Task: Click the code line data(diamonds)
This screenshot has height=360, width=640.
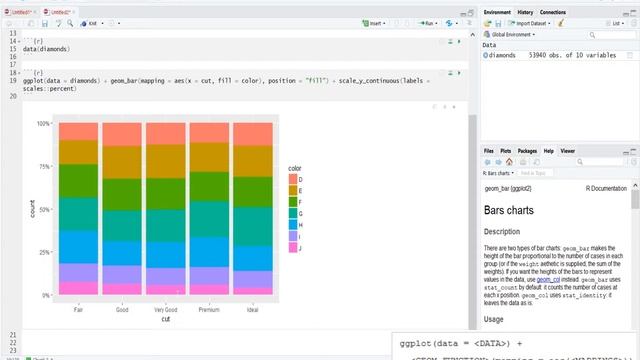Action: tap(47, 49)
